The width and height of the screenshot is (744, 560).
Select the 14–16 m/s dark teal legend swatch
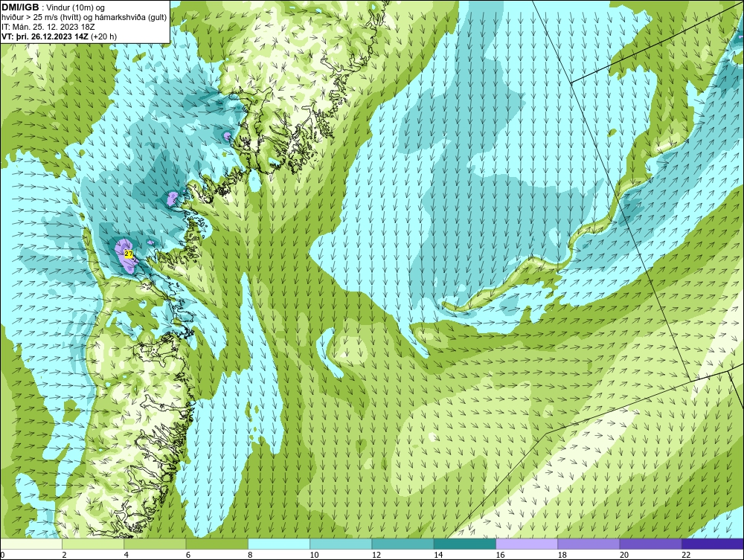464,544
